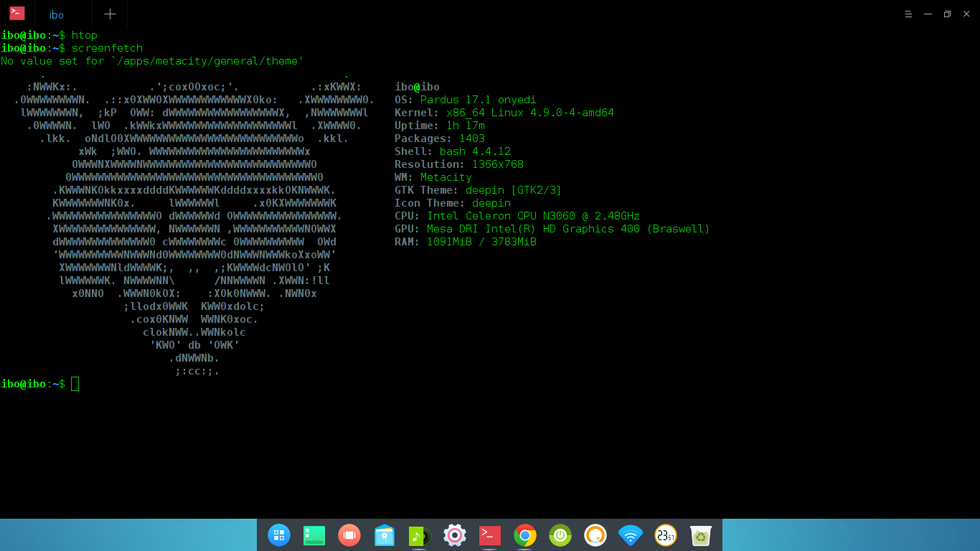Image resolution: width=980 pixels, height=551 pixels.
Task: Select the 'ibo' terminal tab
Action: (57, 14)
